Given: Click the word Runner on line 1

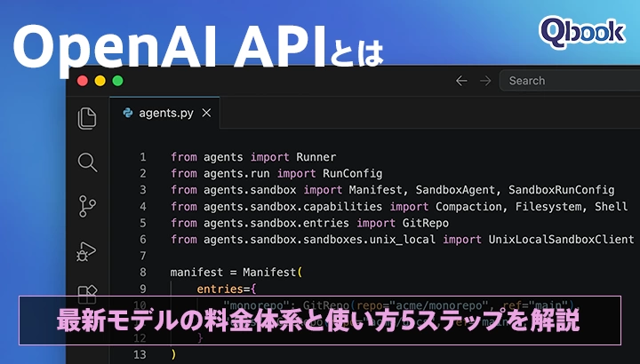Looking at the screenshot, I should coord(316,157).
